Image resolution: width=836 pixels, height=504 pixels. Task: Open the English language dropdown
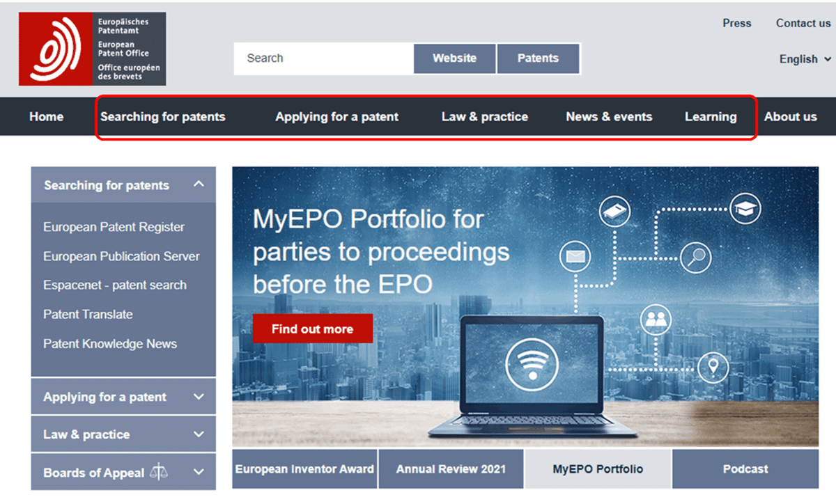coord(805,59)
